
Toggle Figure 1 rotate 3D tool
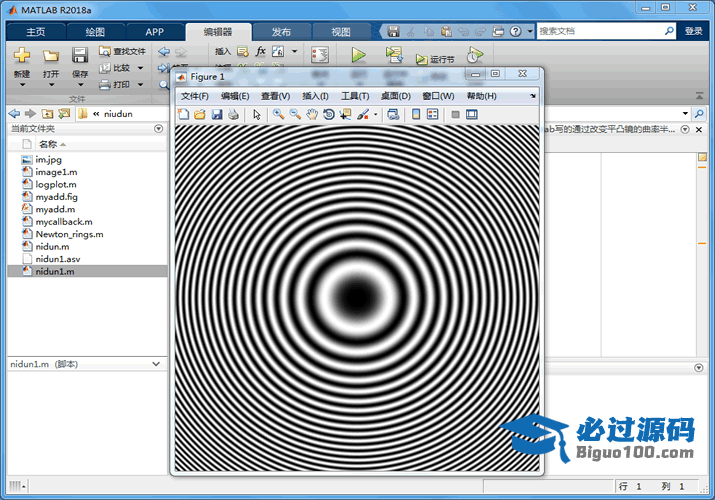point(328,114)
